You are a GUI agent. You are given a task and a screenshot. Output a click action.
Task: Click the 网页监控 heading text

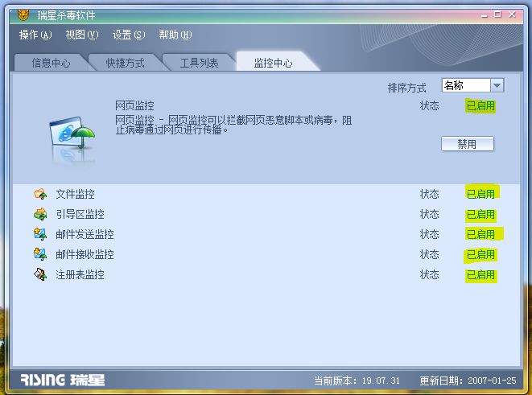coord(134,105)
